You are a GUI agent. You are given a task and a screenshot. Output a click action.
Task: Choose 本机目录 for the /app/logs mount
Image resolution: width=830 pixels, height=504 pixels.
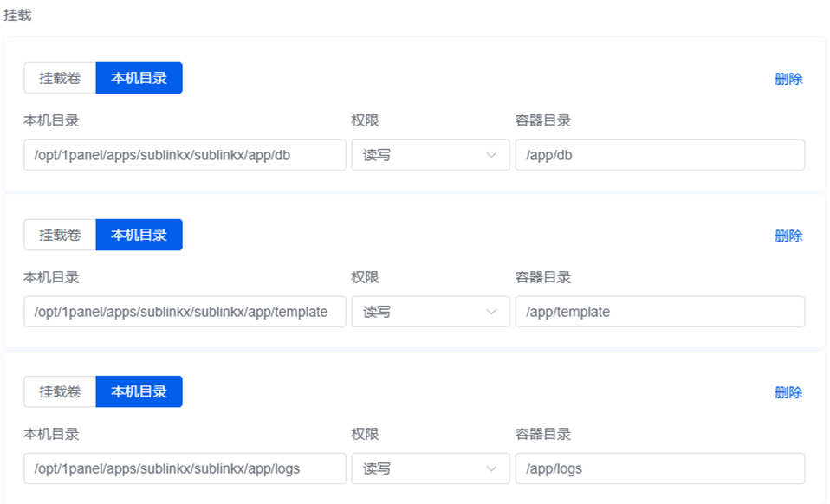coord(139,391)
